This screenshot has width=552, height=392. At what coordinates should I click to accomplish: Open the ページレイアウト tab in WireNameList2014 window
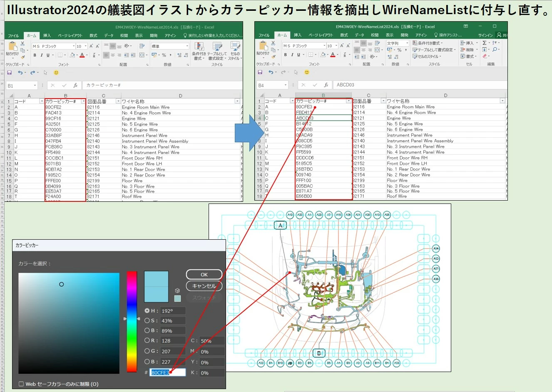(x=70, y=36)
